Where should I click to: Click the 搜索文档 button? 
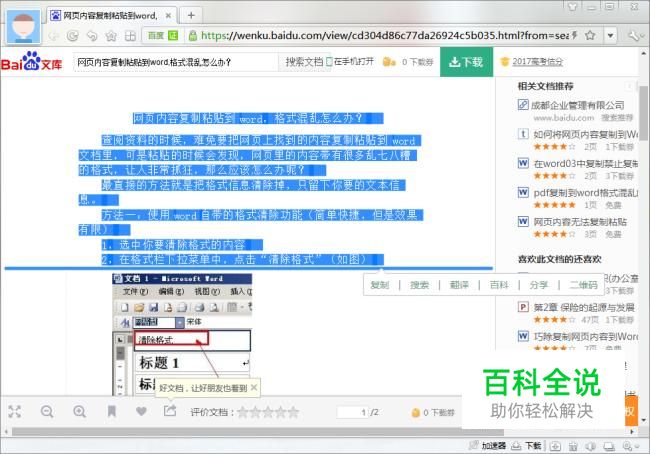(304, 62)
